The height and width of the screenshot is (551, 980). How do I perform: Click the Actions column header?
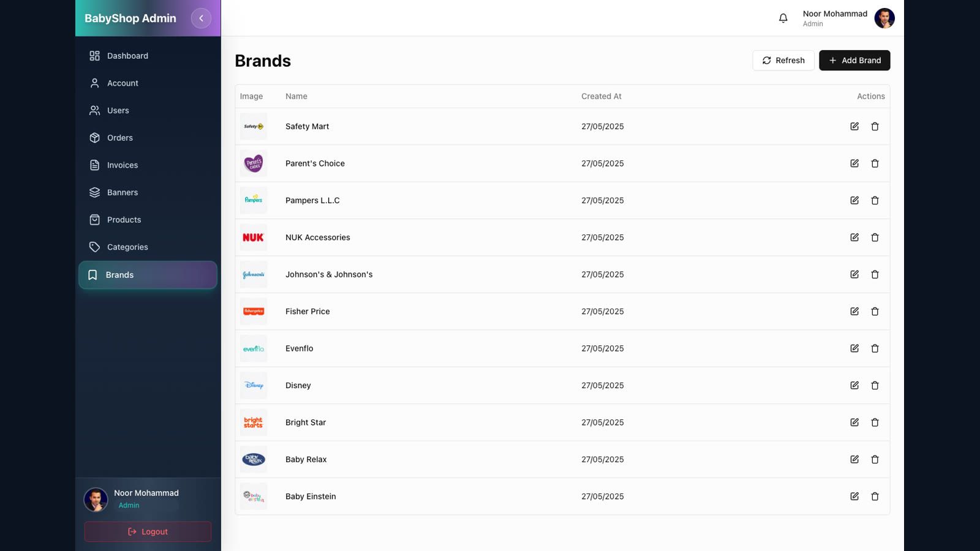[x=871, y=96]
